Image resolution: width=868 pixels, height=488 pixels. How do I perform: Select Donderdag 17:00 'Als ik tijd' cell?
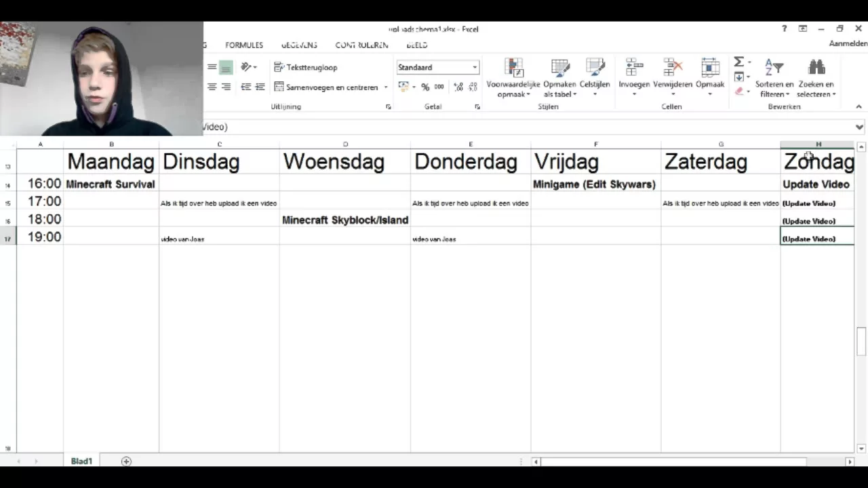point(471,201)
